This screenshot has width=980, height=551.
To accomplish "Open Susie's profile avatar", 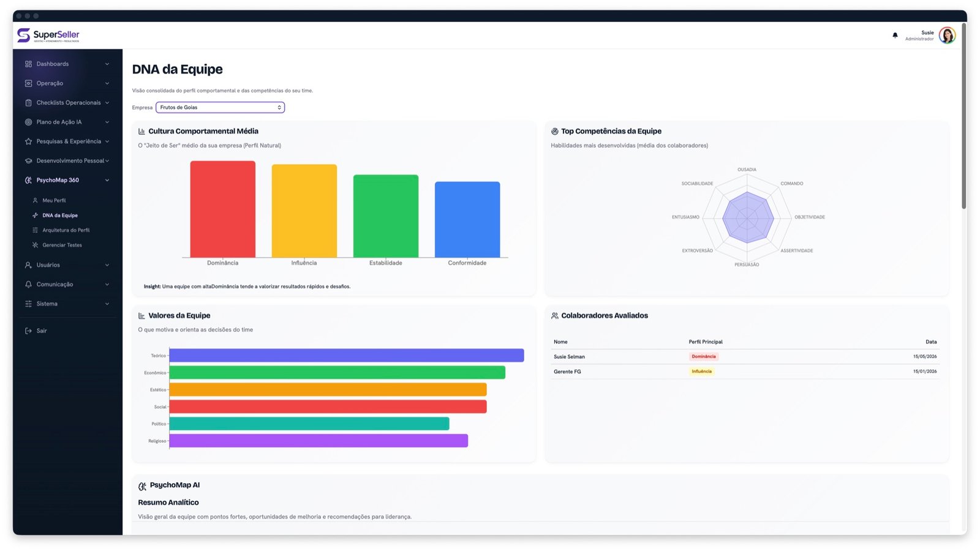I will (947, 36).
